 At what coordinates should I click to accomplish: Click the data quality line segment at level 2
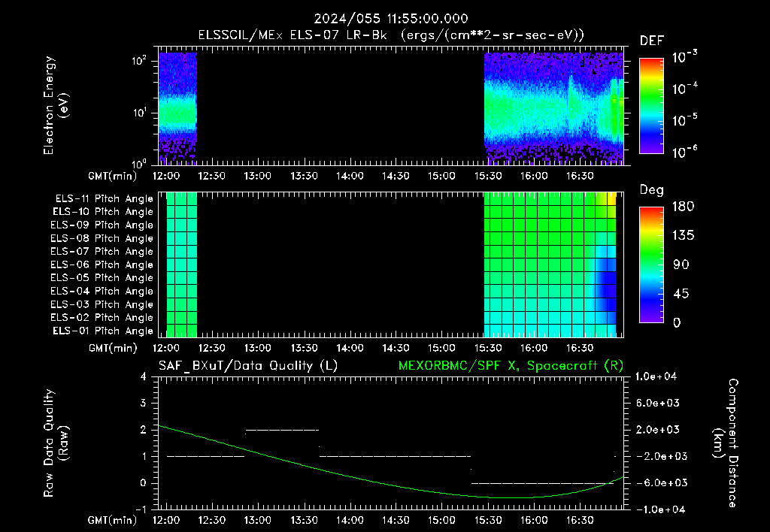pyautogui.click(x=282, y=430)
